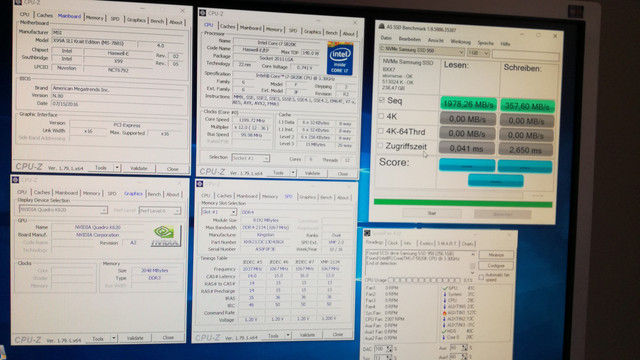Click the CPU-Z icon in the CPU window title bar
This screenshot has height=360, width=640.
point(202,13)
